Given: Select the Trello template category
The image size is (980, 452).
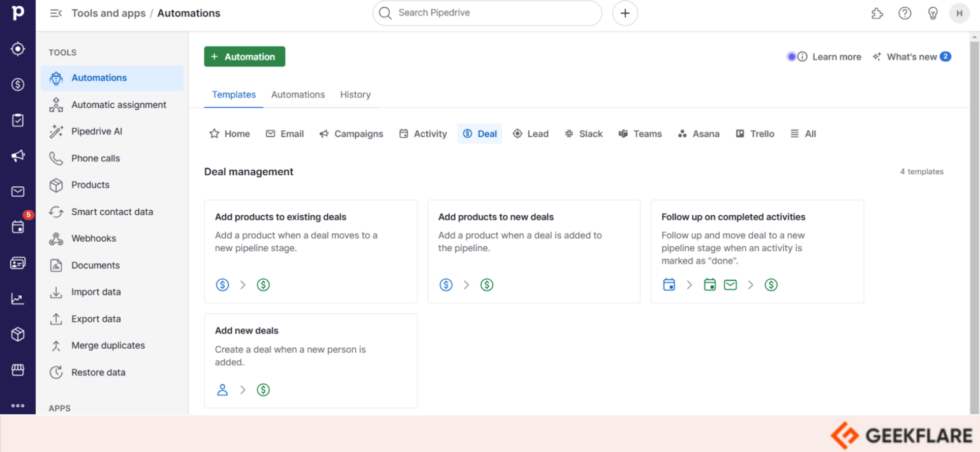Looking at the screenshot, I should [755, 134].
